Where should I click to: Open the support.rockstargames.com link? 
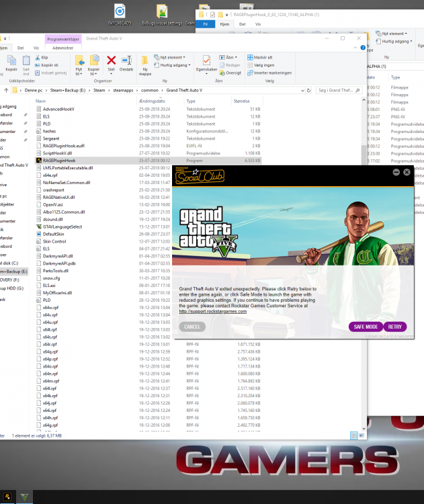coord(213,311)
